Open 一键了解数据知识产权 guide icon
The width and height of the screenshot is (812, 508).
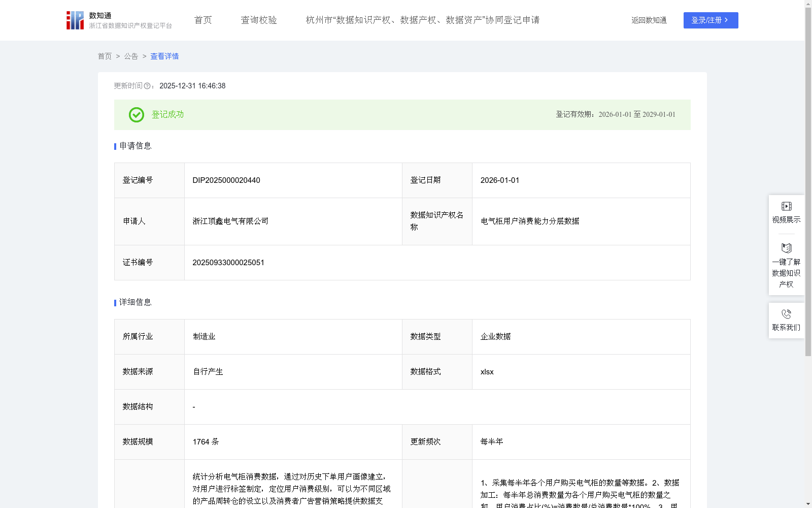(786, 248)
